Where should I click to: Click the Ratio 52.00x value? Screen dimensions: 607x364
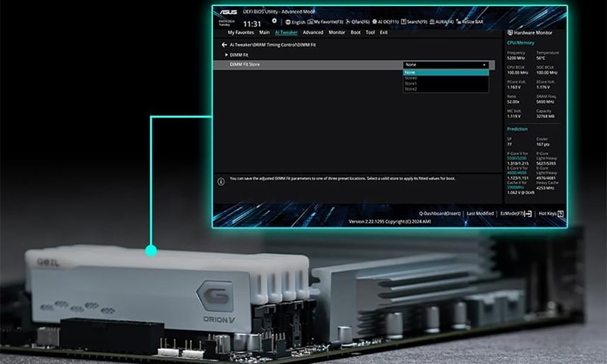(x=513, y=102)
